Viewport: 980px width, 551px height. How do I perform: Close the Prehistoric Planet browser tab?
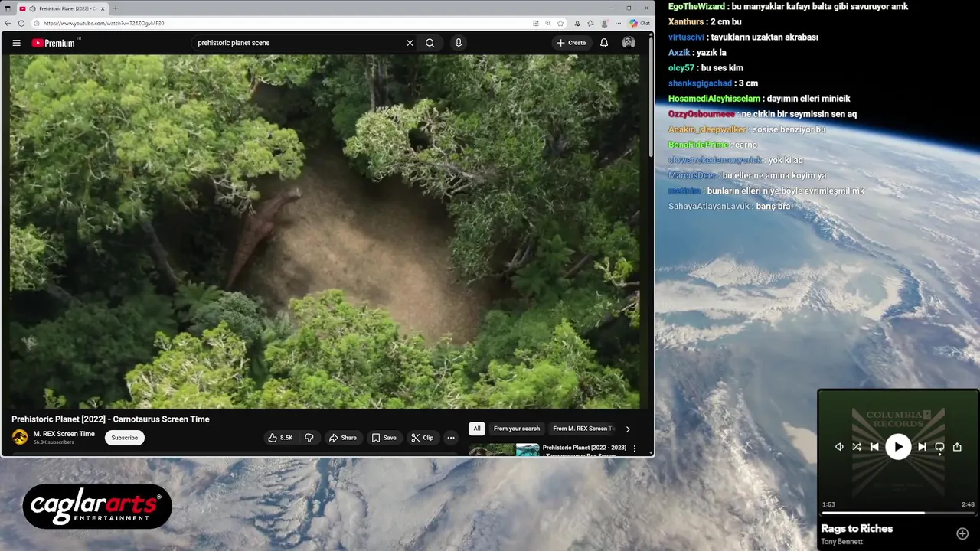click(103, 8)
